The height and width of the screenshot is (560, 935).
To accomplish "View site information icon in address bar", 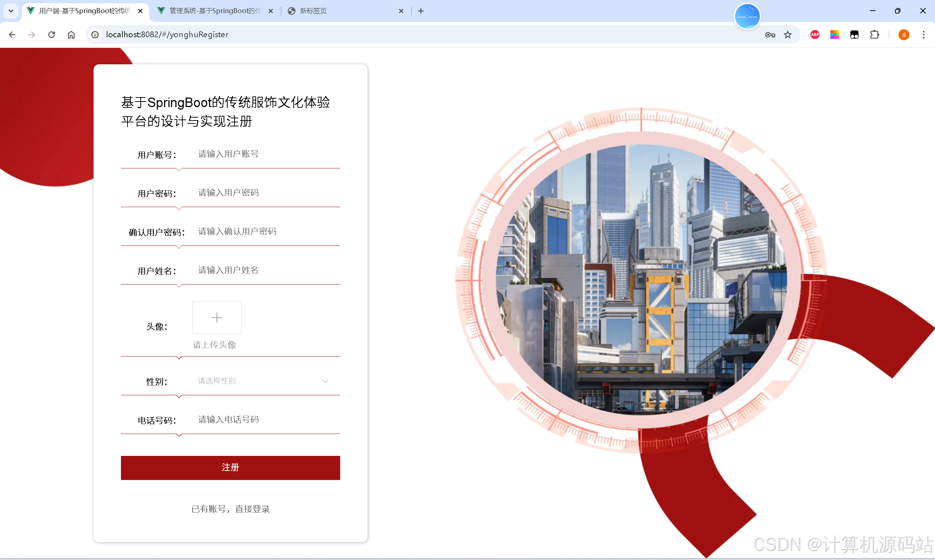I will coord(95,35).
